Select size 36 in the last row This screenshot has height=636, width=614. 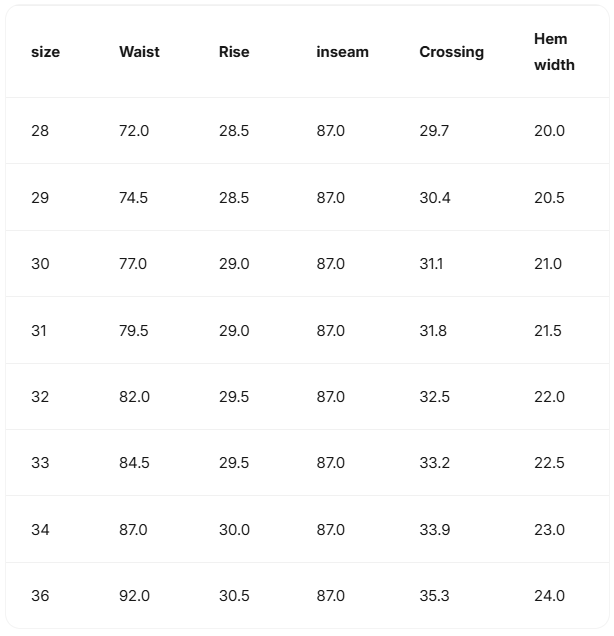[x=40, y=596]
